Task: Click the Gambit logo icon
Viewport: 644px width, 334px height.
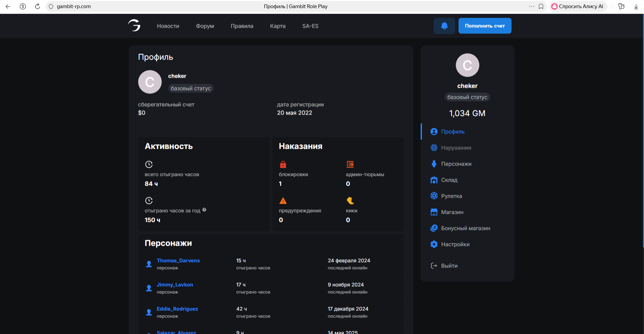Action: pyautogui.click(x=134, y=25)
